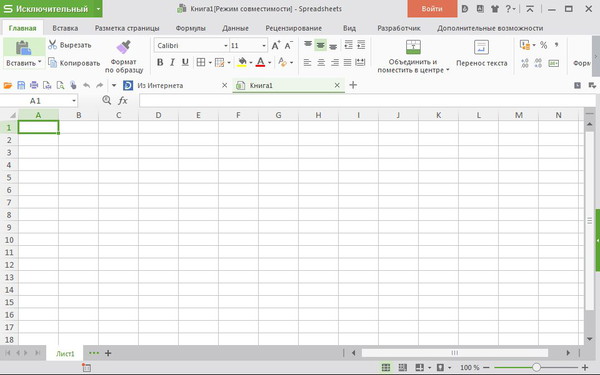The image size is (600, 375).
Task: Click the decrease indent icon
Action: [x=348, y=45]
